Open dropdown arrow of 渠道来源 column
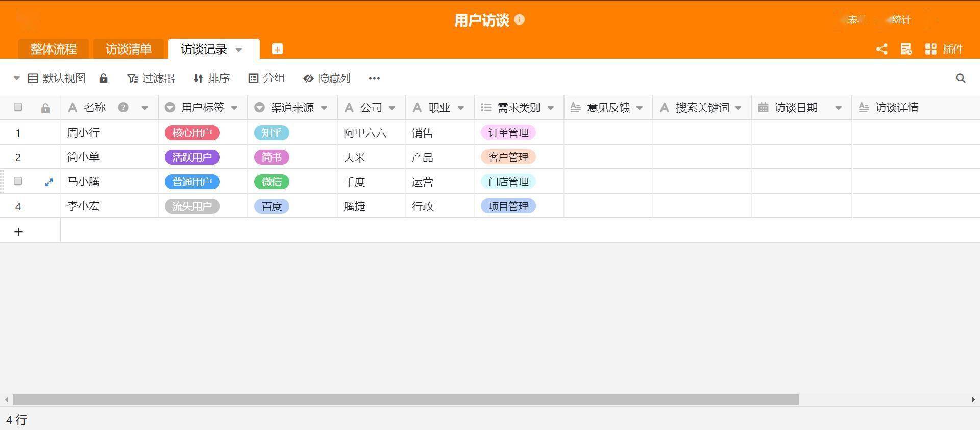 [324, 108]
